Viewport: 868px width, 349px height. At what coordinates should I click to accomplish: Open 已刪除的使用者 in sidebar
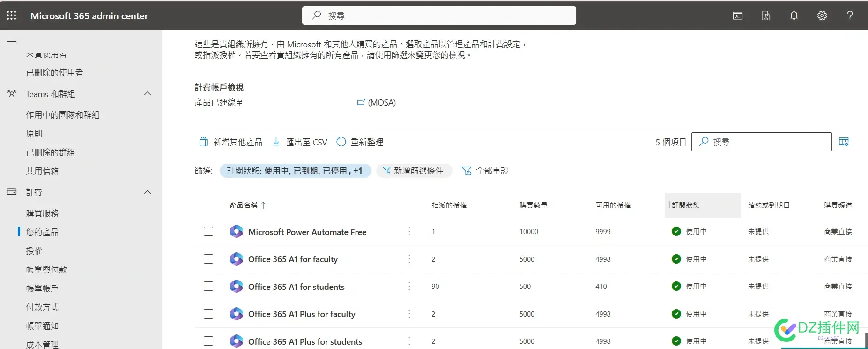(x=55, y=73)
